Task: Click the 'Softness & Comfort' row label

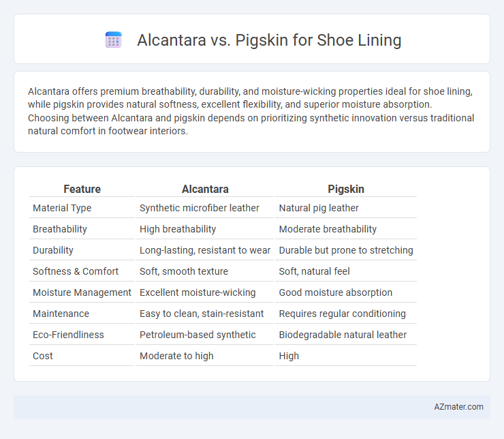Action: [x=76, y=271]
